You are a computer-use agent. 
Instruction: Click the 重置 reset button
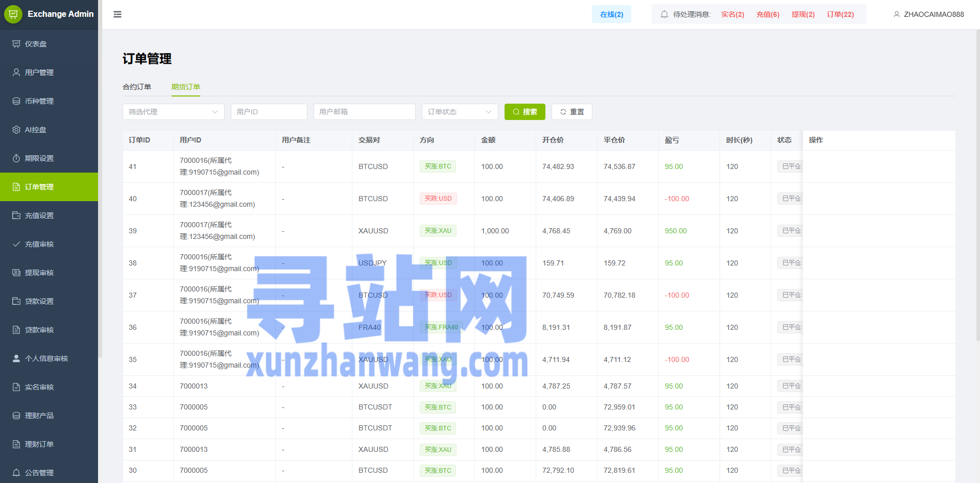572,112
